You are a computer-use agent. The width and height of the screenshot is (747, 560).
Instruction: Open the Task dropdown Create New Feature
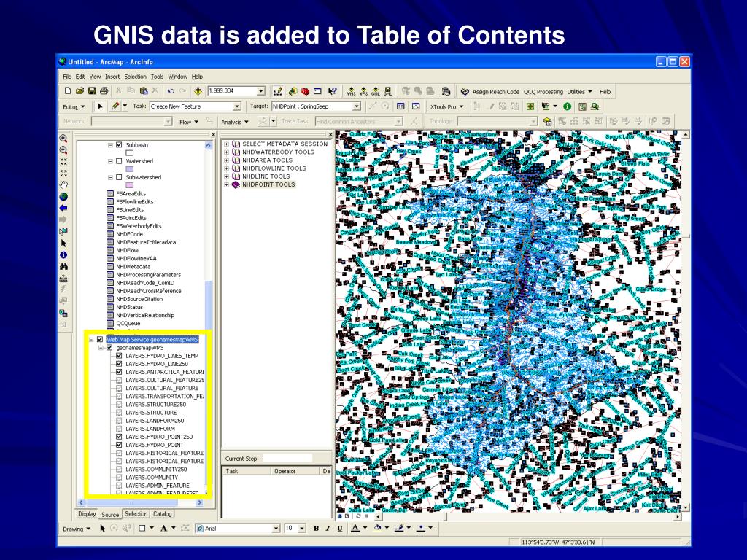click(x=237, y=106)
